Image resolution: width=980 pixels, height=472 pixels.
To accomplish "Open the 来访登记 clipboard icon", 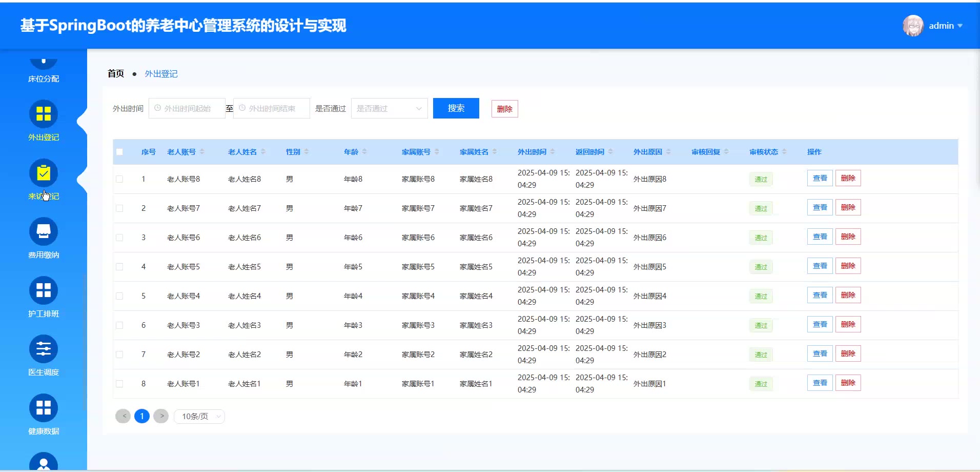I will point(44,173).
